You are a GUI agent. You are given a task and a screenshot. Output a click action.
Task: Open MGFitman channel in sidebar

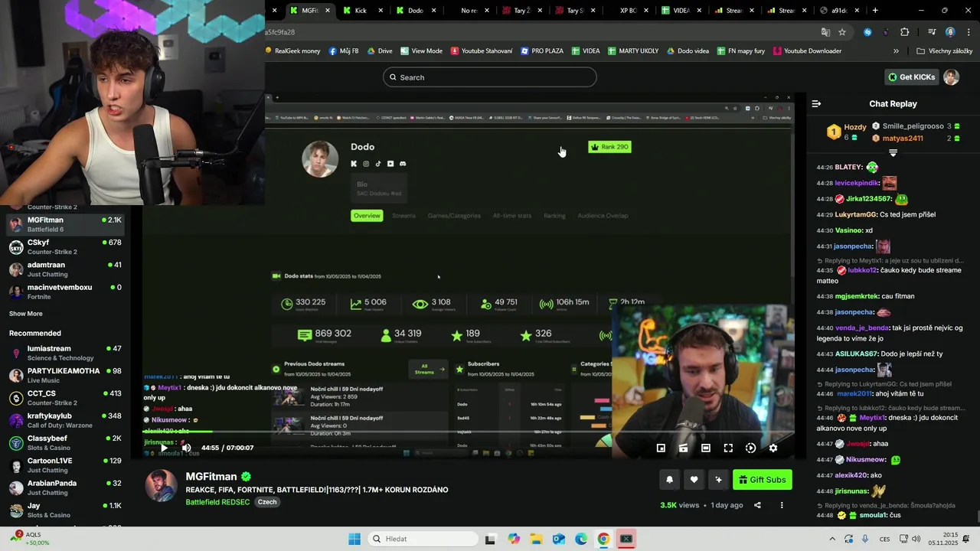(x=66, y=224)
